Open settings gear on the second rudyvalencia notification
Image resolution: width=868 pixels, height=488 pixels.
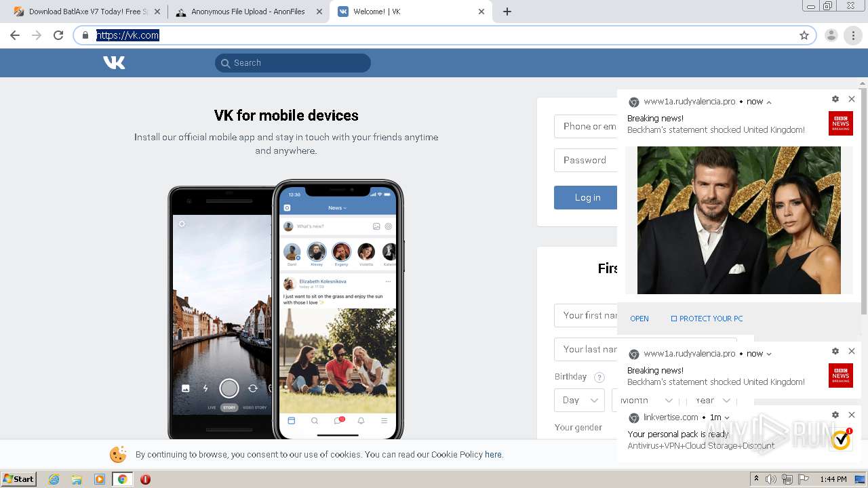point(835,351)
